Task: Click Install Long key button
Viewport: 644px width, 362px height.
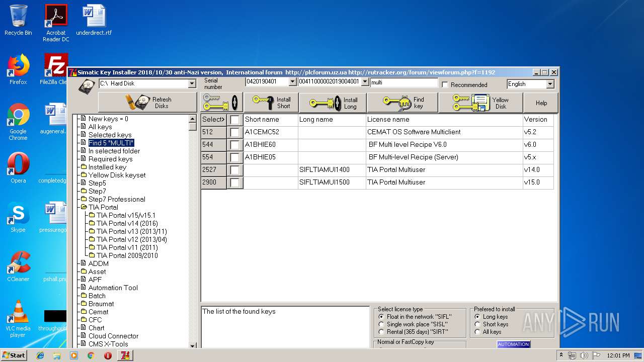Action: (x=333, y=103)
